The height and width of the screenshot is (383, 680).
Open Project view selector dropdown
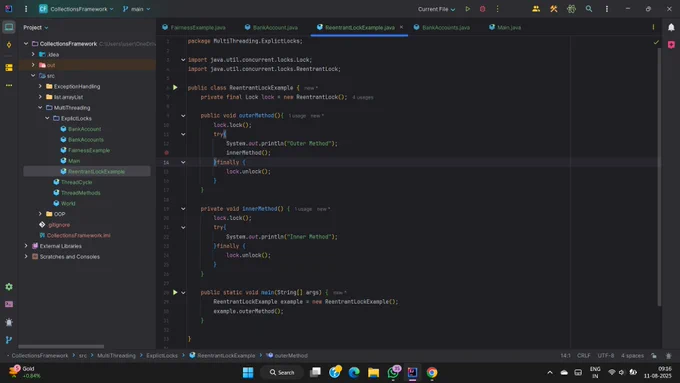pos(36,27)
